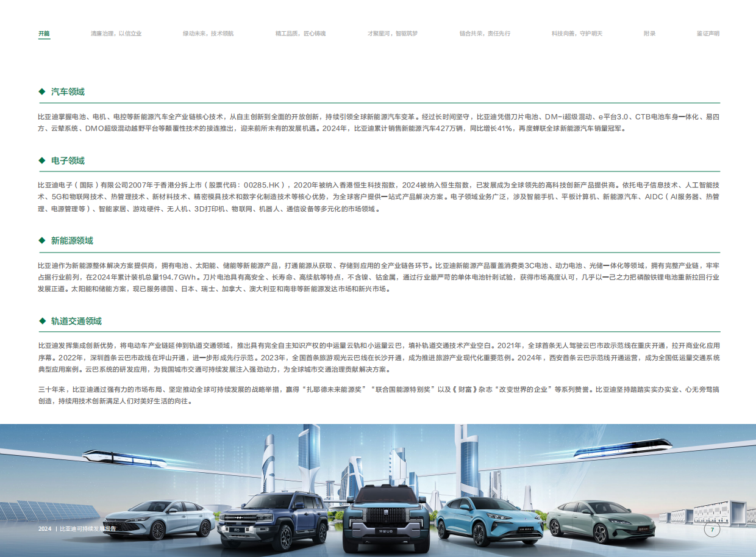756x557 pixels.
Task: Click the green diamond beside 汽车领域
Action: coord(42,92)
